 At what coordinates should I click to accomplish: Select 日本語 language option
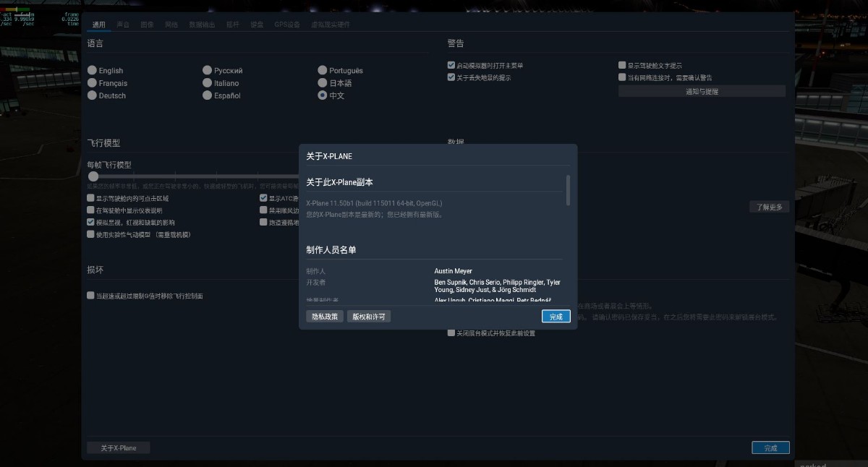pyautogui.click(x=323, y=82)
